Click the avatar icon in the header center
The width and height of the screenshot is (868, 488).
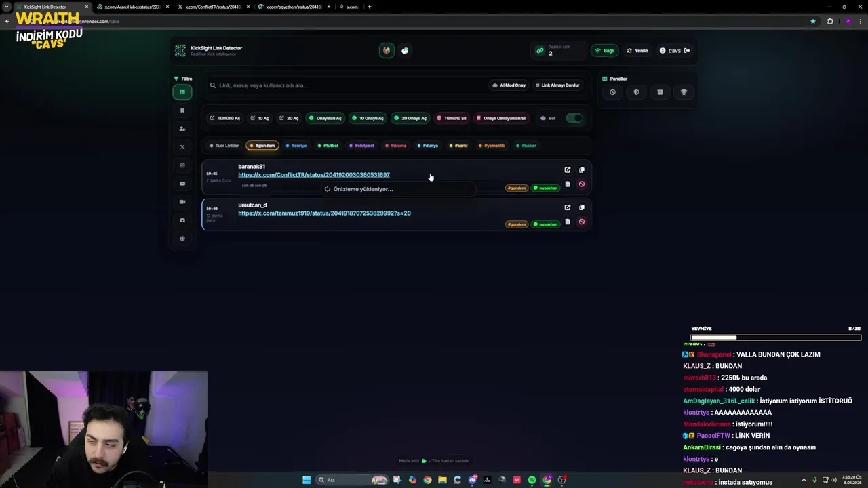[387, 50]
